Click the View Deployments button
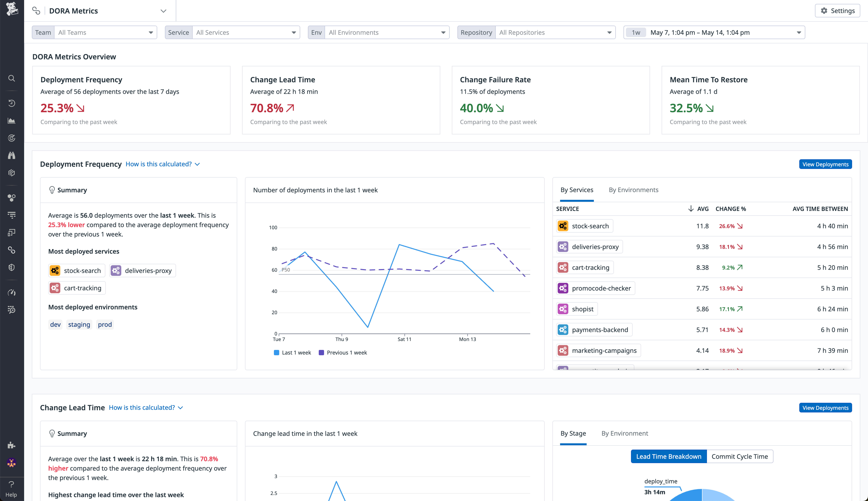Screen dimensions: 868x501 [825, 164]
